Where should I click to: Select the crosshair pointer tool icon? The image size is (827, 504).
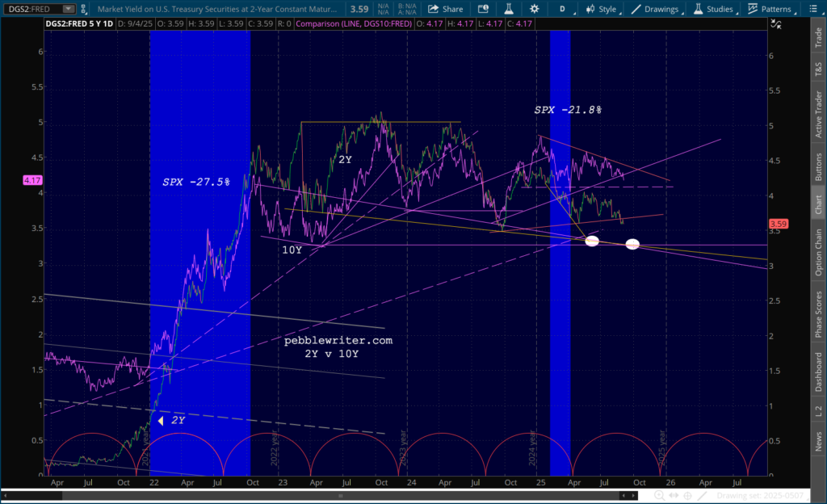(x=688, y=496)
